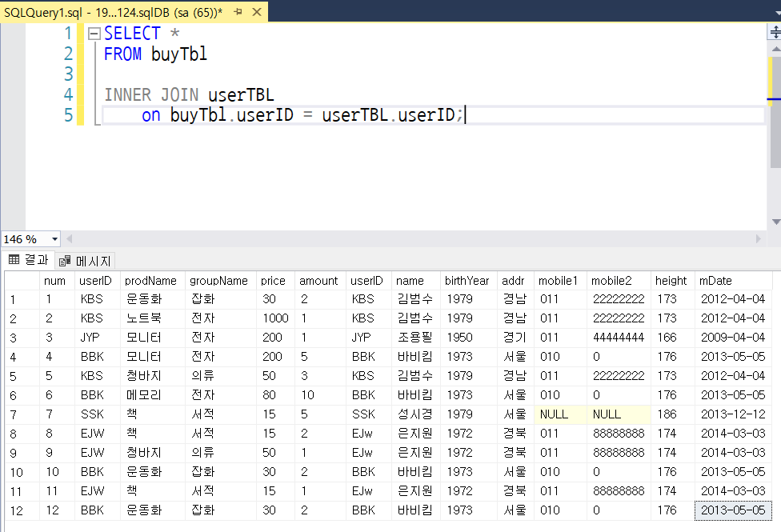This screenshot has height=532, width=781.
Task: Click the height column header
Action: (672, 281)
